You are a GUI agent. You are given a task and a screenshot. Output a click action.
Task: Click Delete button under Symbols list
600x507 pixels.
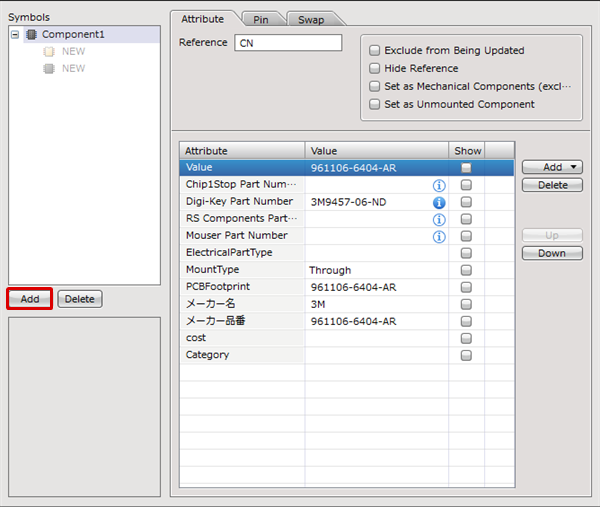80,299
